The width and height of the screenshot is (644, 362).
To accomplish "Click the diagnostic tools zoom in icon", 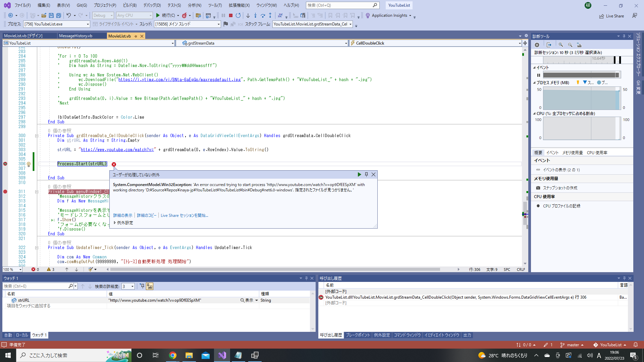I will [x=561, y=45].
